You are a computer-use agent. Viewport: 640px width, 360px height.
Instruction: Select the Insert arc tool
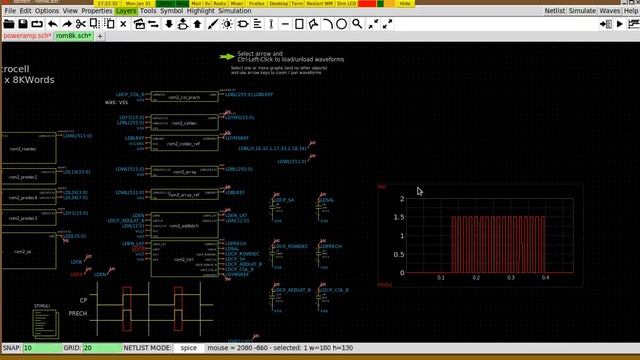(327, 24)
